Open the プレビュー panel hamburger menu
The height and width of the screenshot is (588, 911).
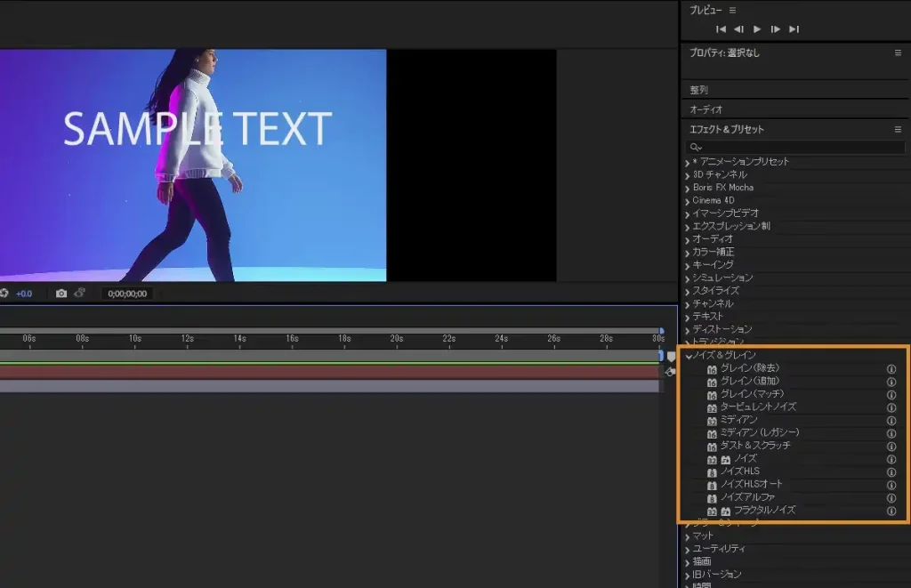click(733, 10)
